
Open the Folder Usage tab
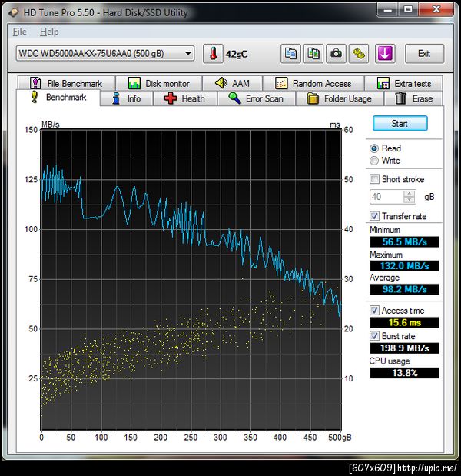[338, 98]
